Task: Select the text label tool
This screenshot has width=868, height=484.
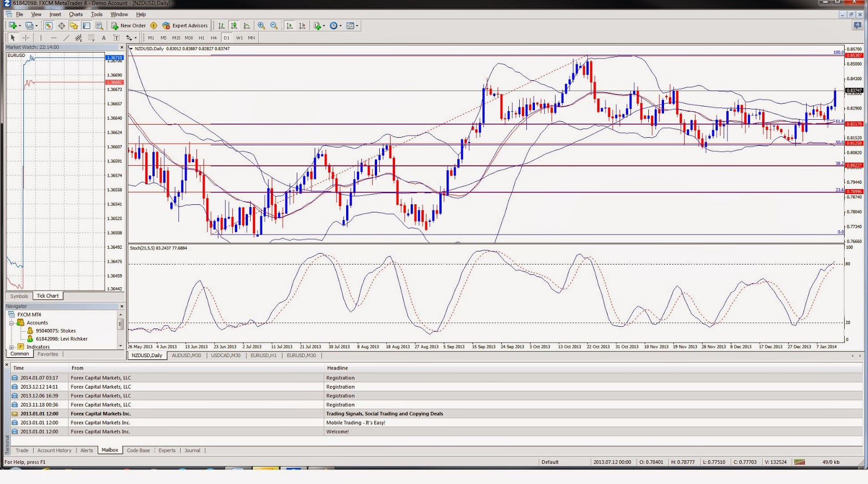Action: [116, 38]
